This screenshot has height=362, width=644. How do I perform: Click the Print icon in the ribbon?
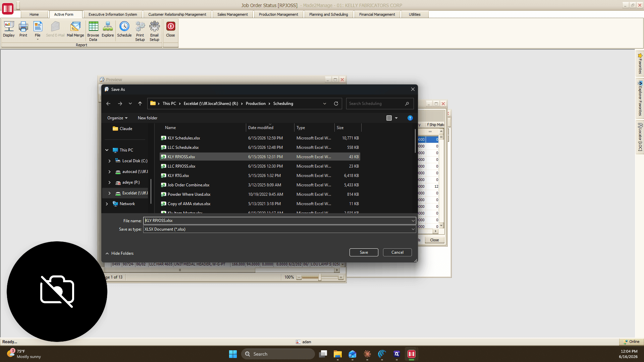pyautogui.click(x=23, y=29)
